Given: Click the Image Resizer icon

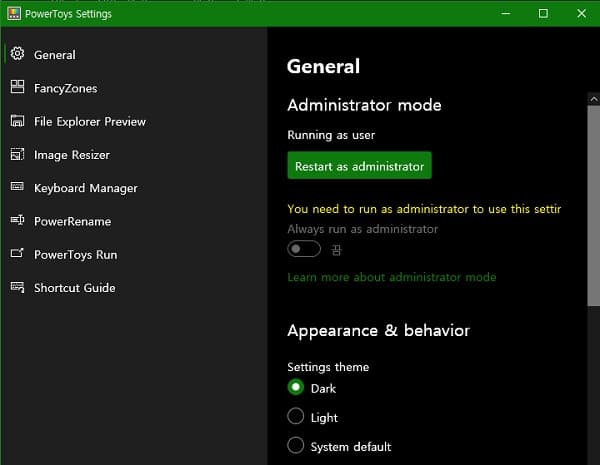Looking at the screenshot, I should point(17,154).
